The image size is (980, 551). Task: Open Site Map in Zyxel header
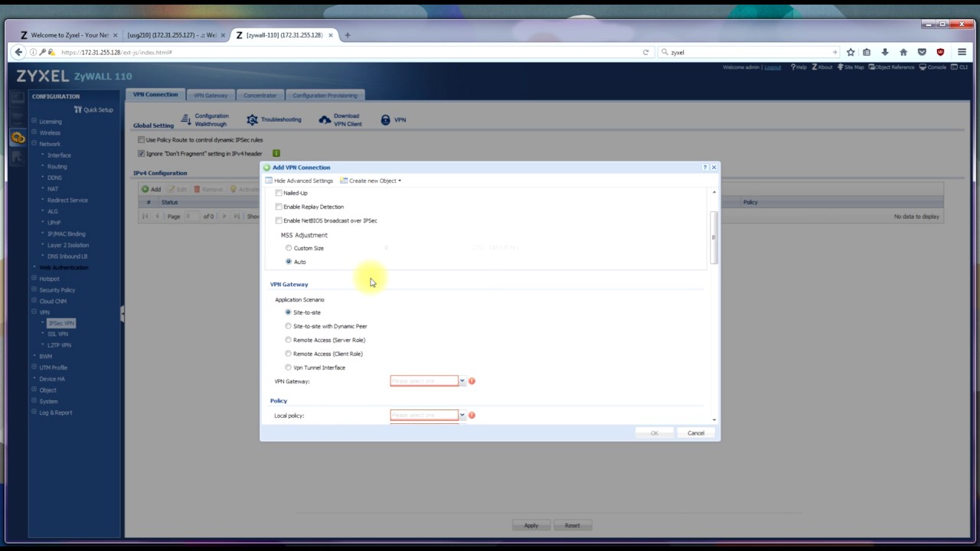(x=851, y=67)
